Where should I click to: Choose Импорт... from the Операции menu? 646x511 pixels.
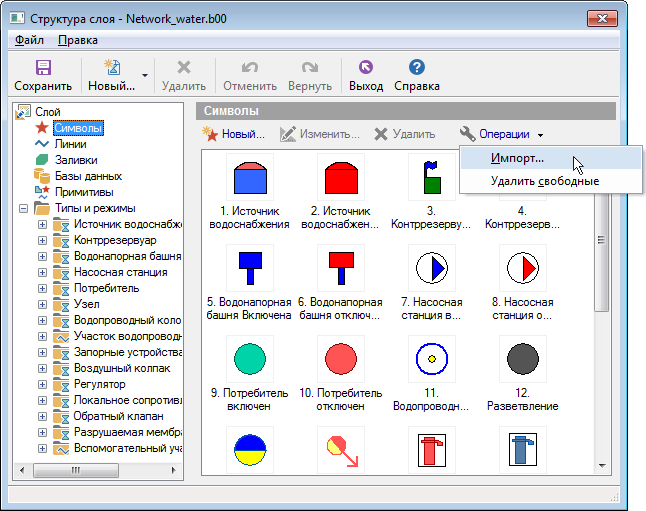click(517, 158)
